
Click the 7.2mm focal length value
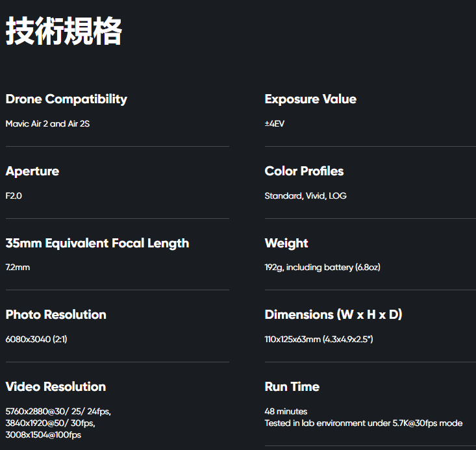pos(18,267)
